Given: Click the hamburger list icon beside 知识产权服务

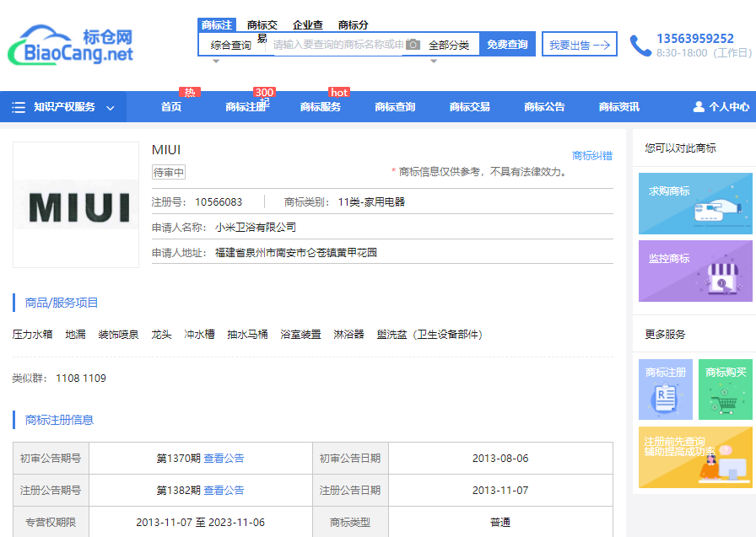Looking at the screenshot, I should click(19, 107).
